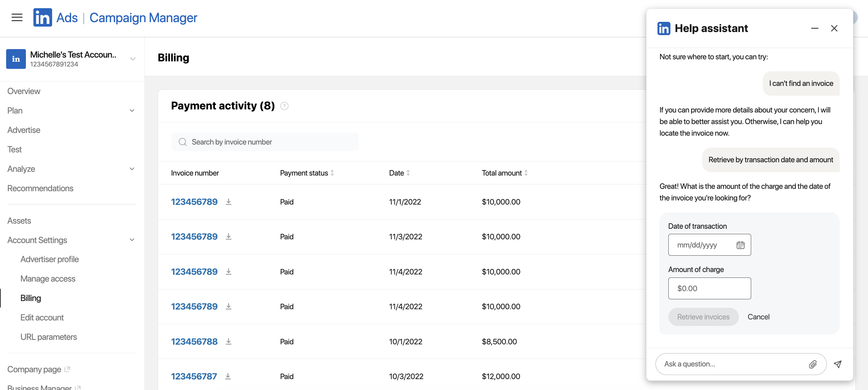Click the $12,000.00 amount cell
The width and height of the screenshot is (868, 390).
[x=501, y=376]
